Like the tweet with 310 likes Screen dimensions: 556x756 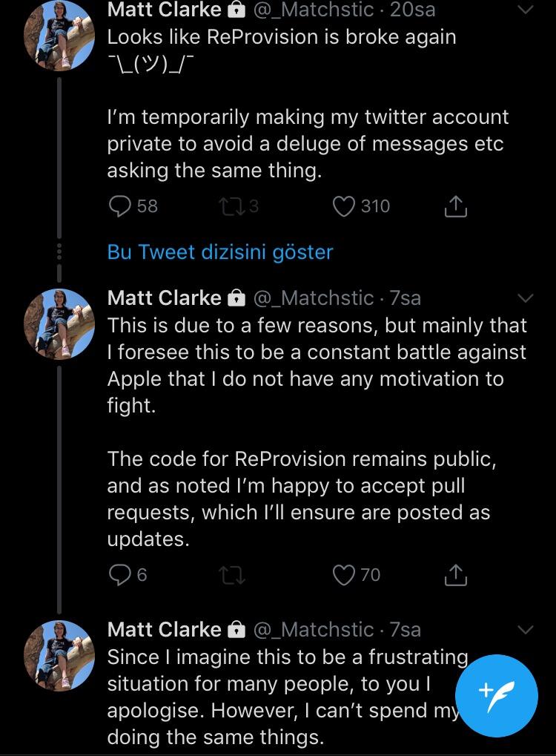point(344,206)
